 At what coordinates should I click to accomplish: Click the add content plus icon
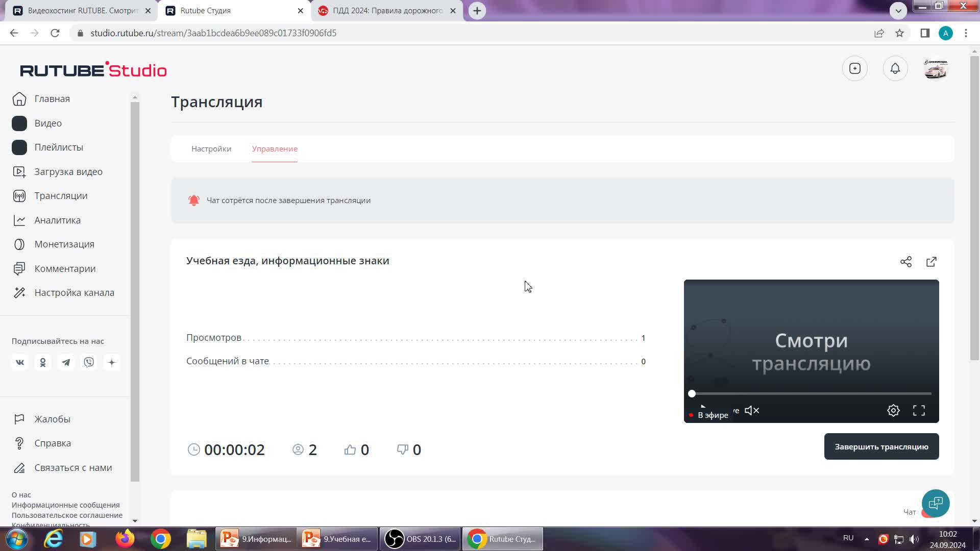tap(855, 68)
